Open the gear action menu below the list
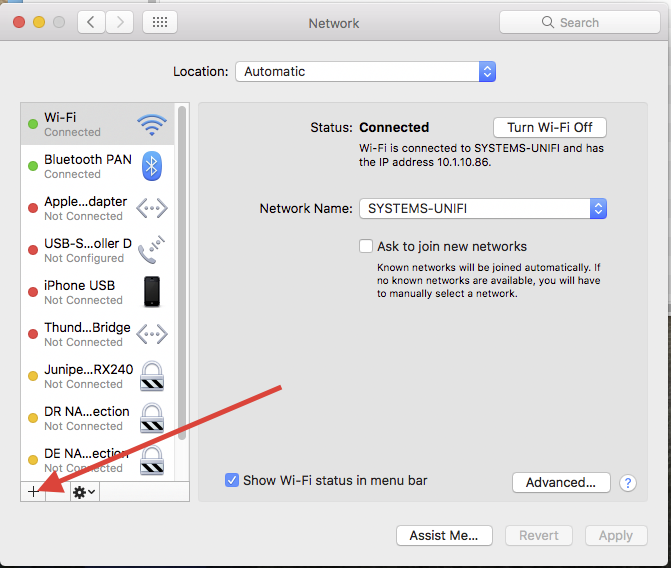Viewport: 671px width, 568px height. point(84,492)
